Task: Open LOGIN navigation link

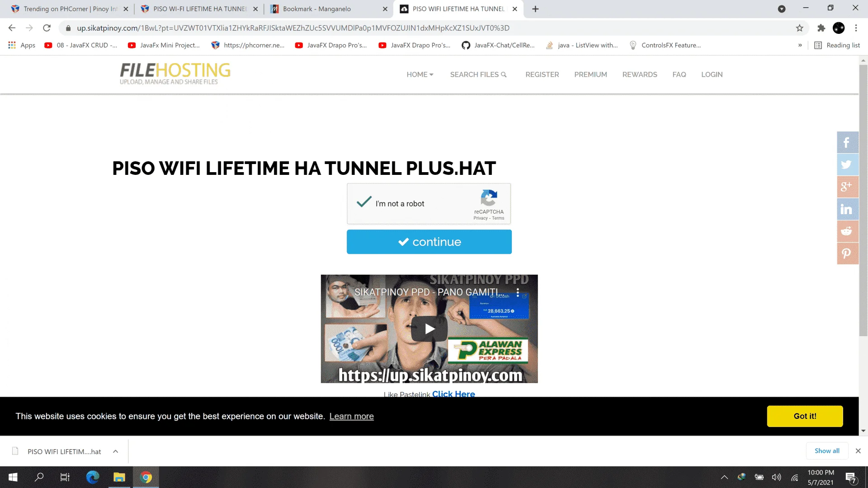Action: coord(712,75)
